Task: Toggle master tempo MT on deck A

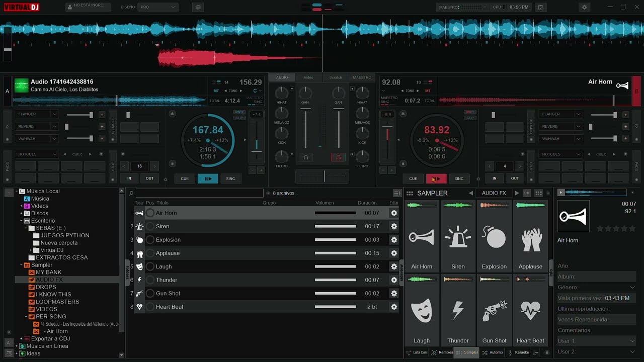Action: [216, 91]
